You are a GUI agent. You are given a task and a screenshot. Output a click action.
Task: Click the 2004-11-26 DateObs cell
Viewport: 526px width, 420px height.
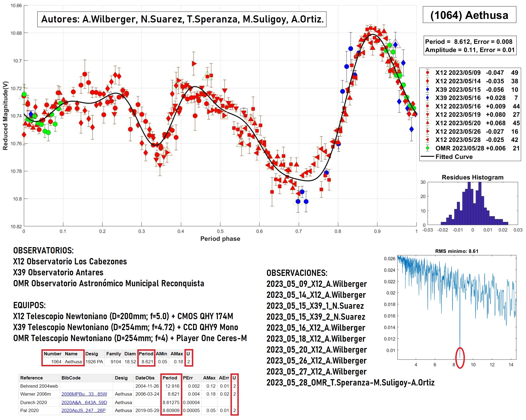[x=147, y=386]
